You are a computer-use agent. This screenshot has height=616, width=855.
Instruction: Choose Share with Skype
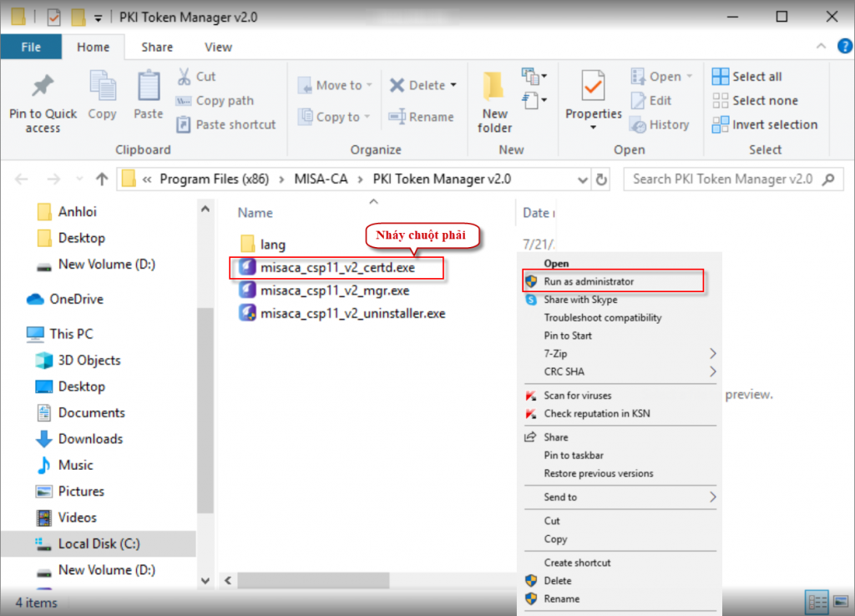point(621,300)
